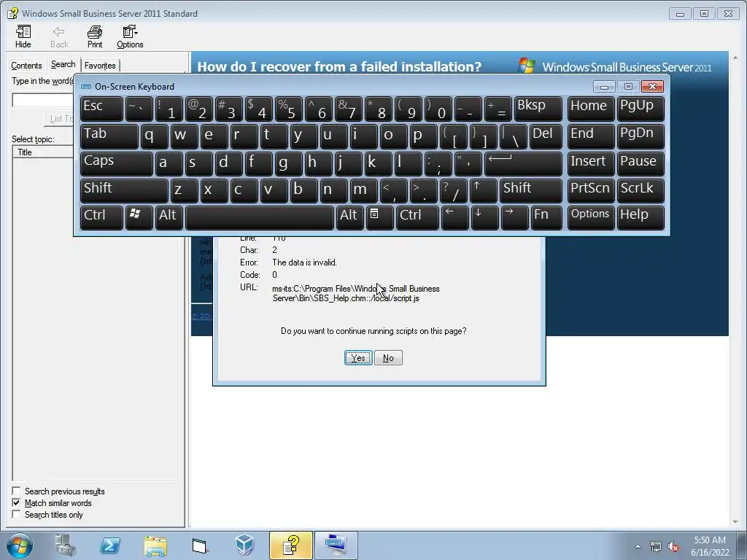The height and width of the screenshot is (560, 747).
Task: Tap the m key
Action: click(363, 190)
